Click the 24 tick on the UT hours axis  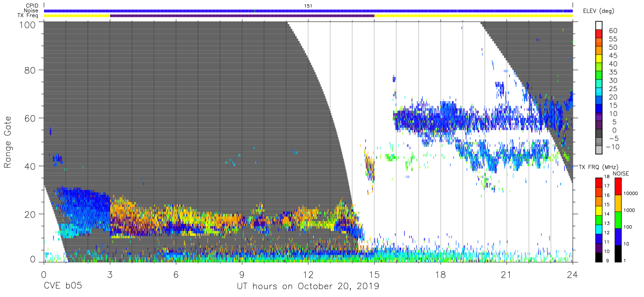click(x=573, y=274)
